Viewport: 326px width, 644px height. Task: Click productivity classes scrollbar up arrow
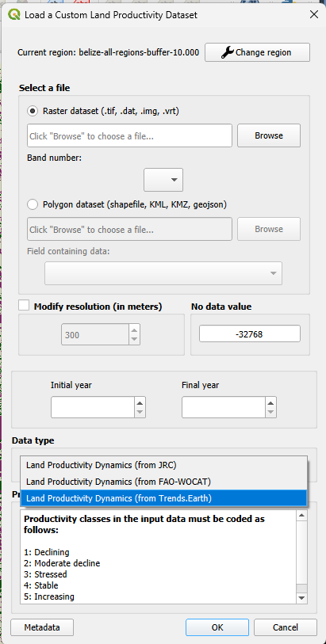[x=301, y=516]
